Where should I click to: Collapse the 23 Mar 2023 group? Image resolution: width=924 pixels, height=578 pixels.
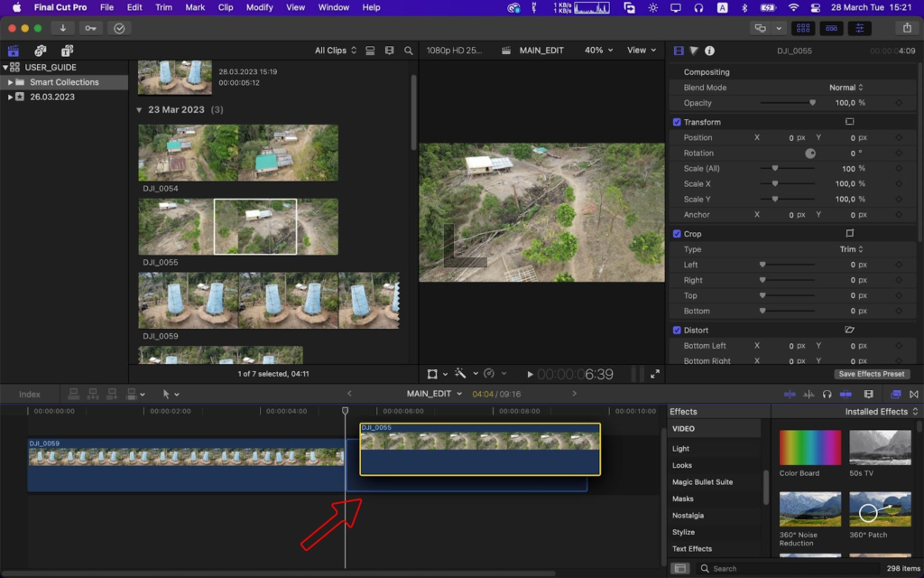tap(139, 109)
